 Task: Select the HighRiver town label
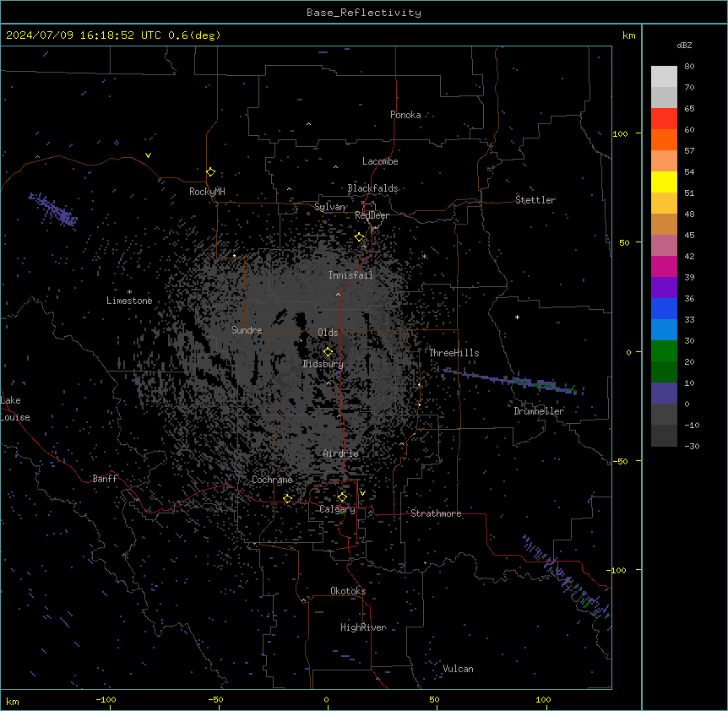[363, 627]
